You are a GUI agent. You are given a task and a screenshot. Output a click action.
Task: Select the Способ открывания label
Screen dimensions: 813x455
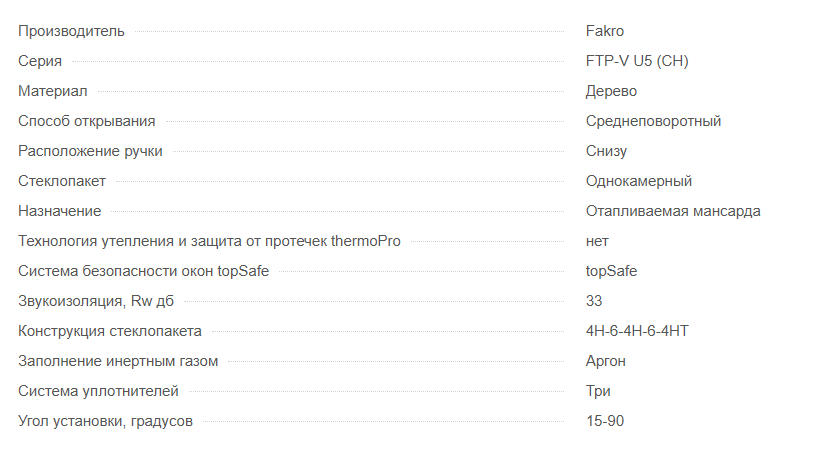click(x=87, y=121)
